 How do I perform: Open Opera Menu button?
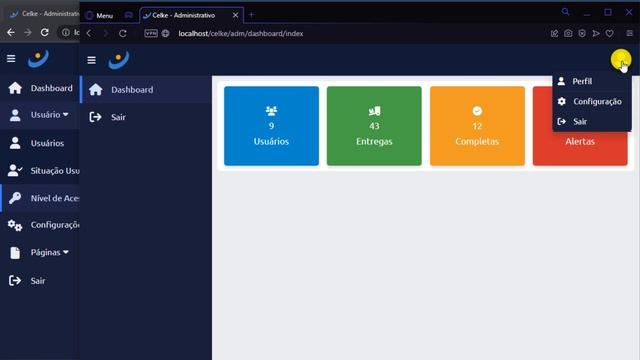pos(99,16)
